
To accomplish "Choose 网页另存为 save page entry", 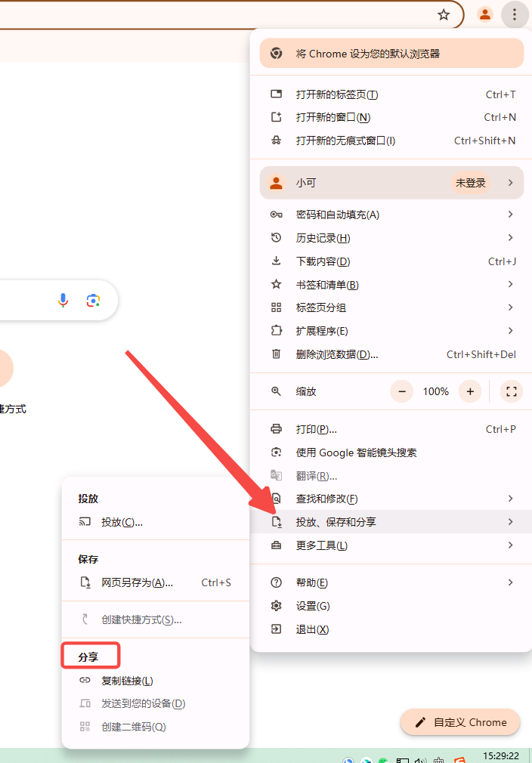I will point(156,582).
